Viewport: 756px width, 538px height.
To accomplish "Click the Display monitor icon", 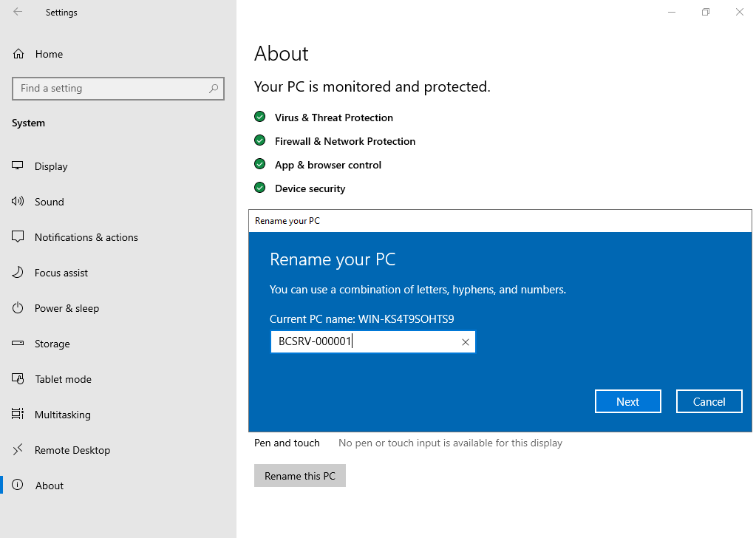I will [17, 166].
